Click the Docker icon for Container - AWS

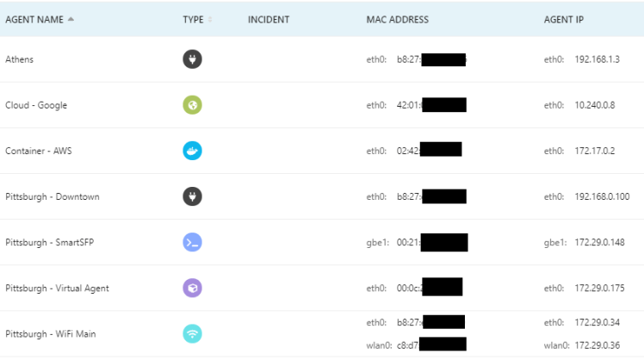tap(192, 151)
